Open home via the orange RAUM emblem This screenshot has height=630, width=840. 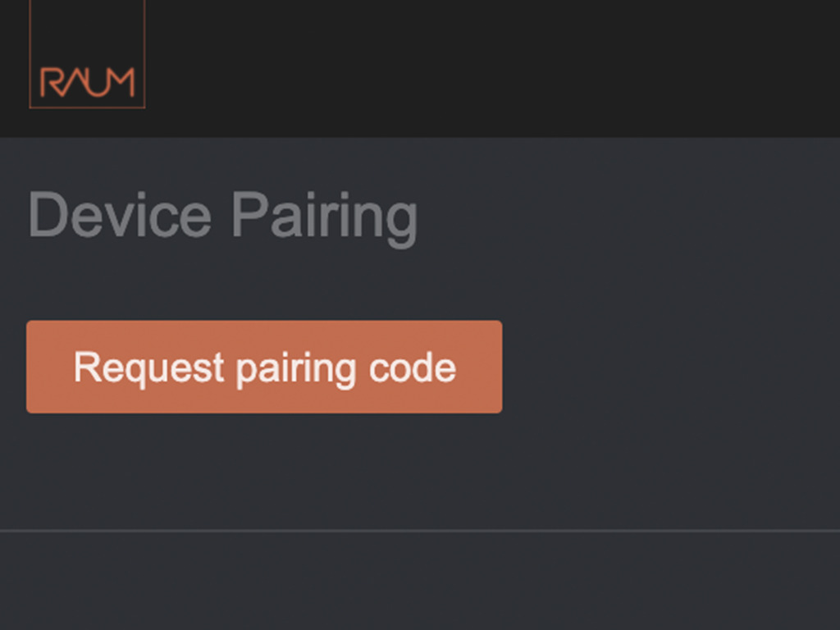(87, 54)
